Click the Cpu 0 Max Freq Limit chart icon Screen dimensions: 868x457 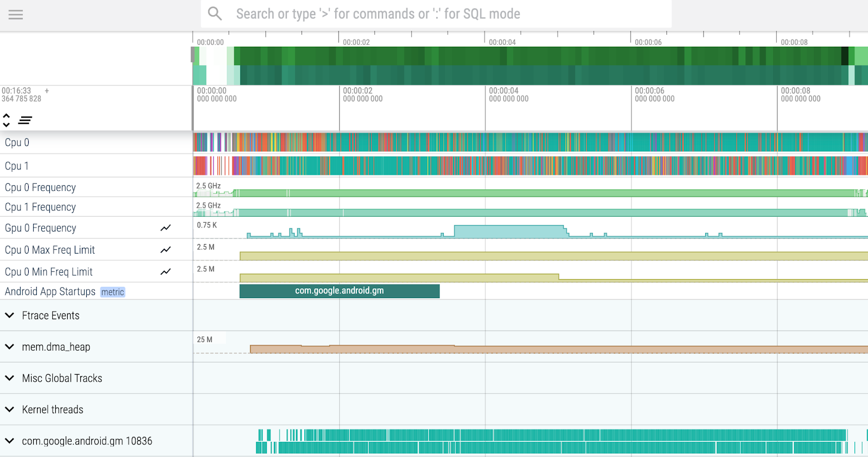tap(165, 250)
